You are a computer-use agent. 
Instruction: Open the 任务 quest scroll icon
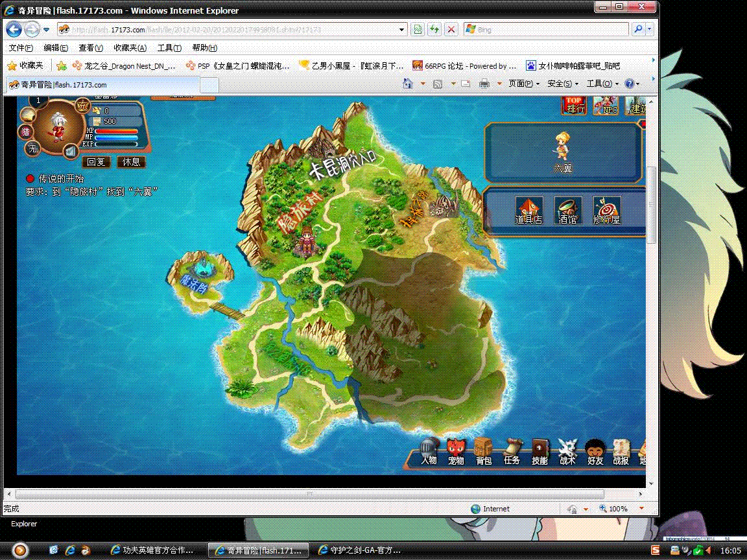[x=512, y=452]
